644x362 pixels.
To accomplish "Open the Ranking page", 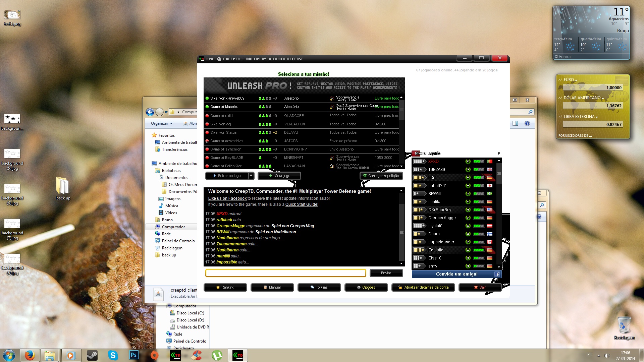I will coord(225,287).
